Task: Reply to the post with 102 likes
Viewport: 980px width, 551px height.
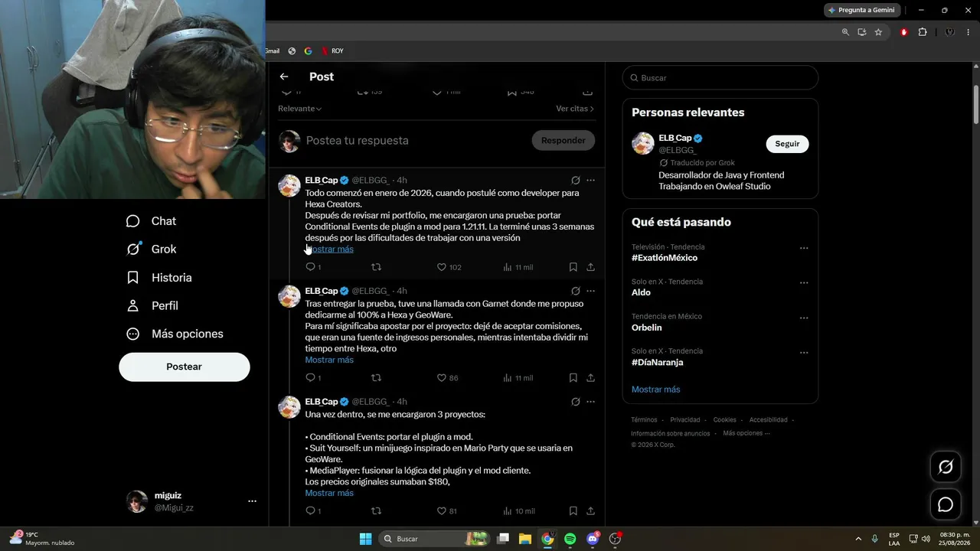Action: pos(313,267)
